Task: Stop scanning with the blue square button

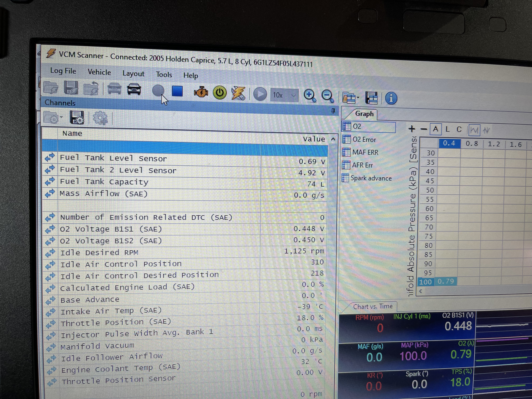Action: coord(177,91)
